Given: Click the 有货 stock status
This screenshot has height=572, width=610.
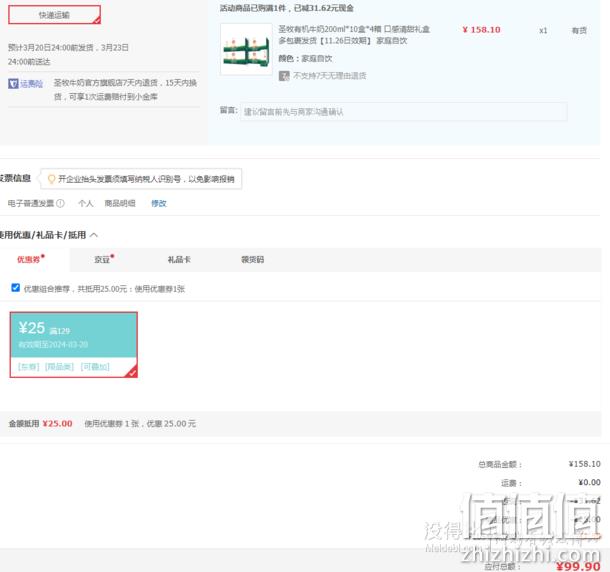Looking at the screenshot, I should coord(579,30).
